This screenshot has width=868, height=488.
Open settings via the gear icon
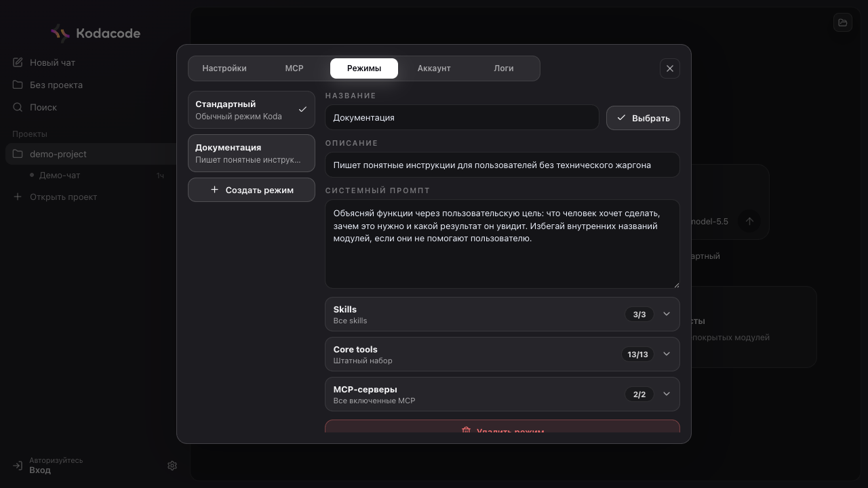coord(172,466)
